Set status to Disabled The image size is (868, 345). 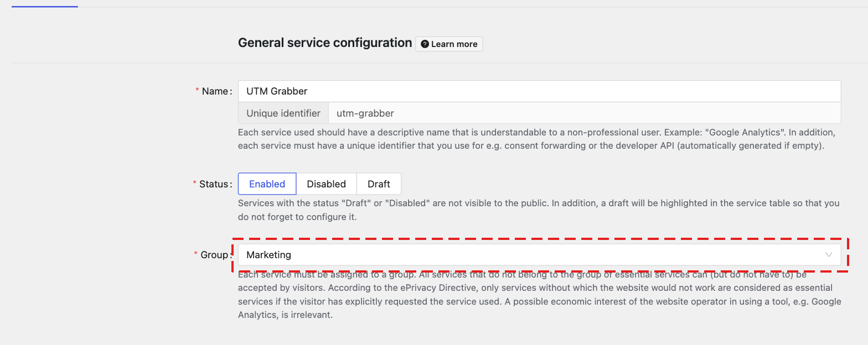326,184
